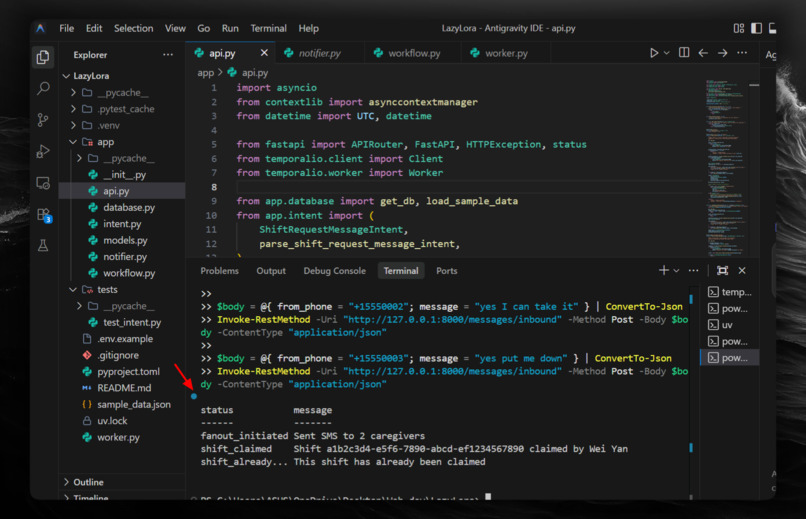Screen dimensions: 806x519
Task: Switch to the Debug Console tab
Action: pos(335,271)
